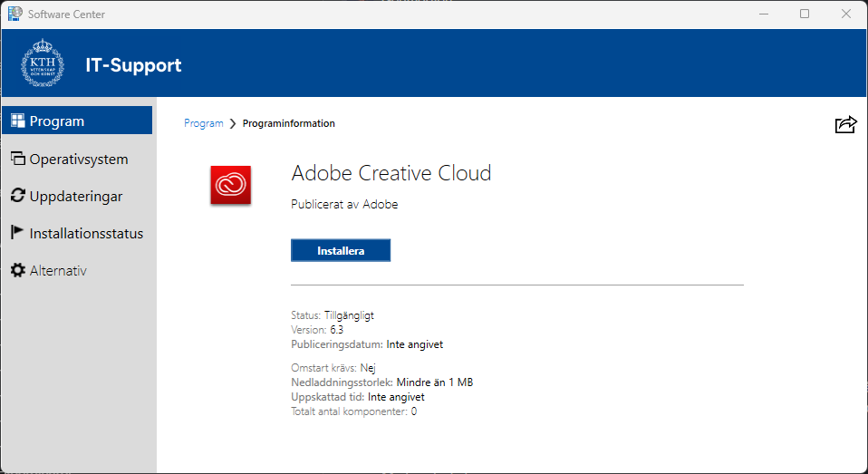Viewport: 868px width, 474px height.
Task: Click the KTH logo in the header
Action: pos(43,63)
